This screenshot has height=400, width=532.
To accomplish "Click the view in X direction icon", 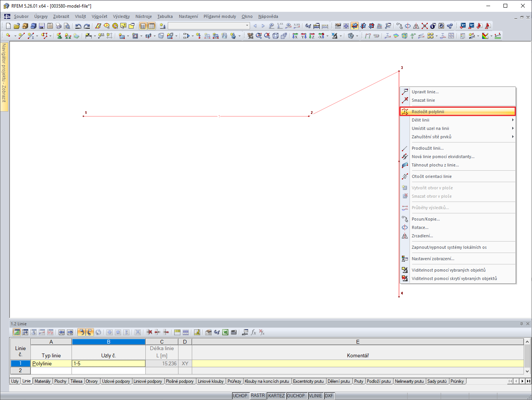I will point(295,36).
